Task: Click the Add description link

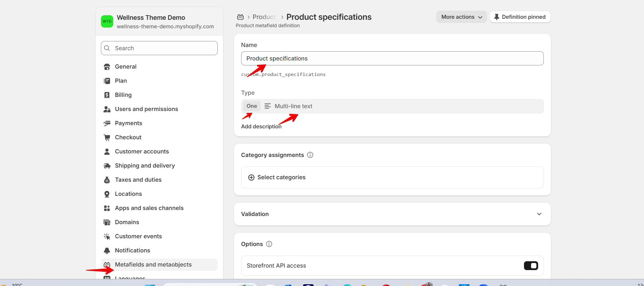Action: 261,127
